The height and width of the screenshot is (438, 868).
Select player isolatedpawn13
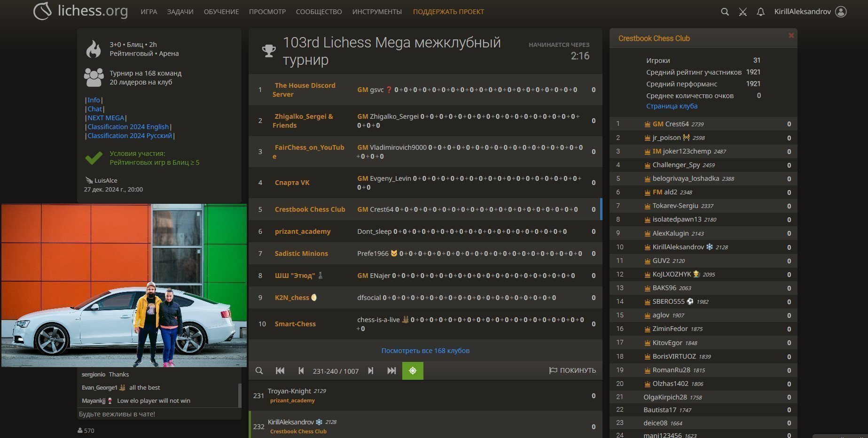tap(704, 219)
